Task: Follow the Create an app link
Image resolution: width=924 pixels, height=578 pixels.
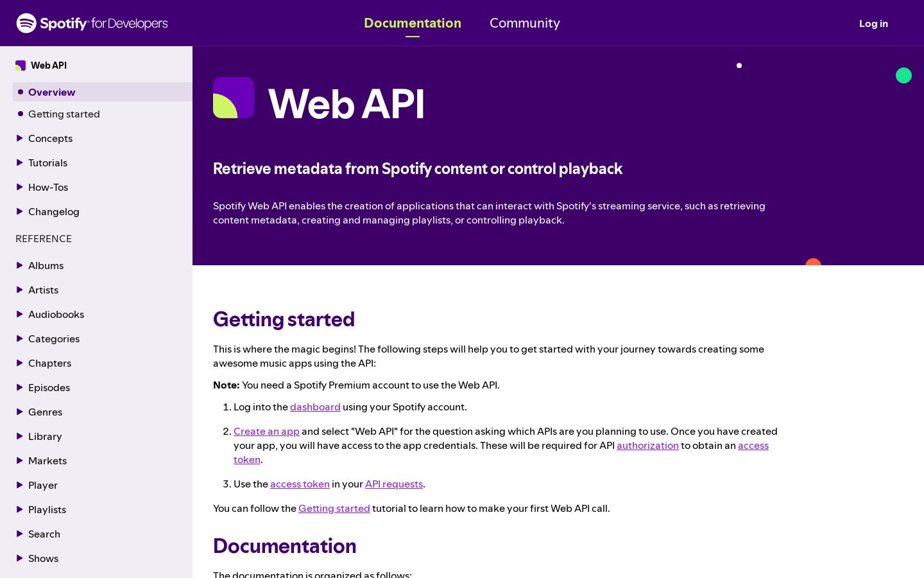Action: 266,431
